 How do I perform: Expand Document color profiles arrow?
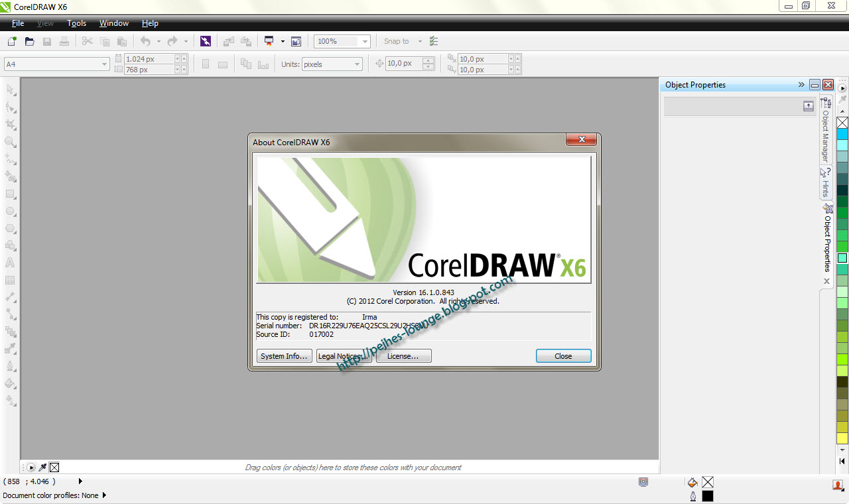pos(104,495)
